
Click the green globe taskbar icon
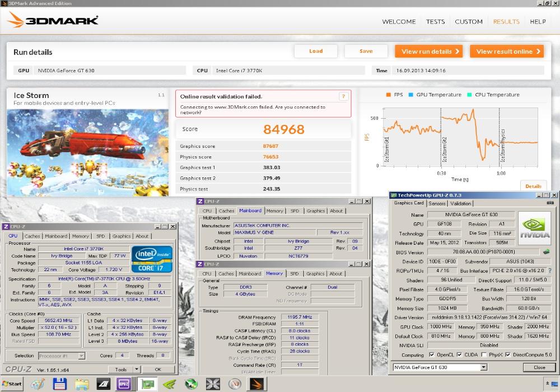point(191,384)
